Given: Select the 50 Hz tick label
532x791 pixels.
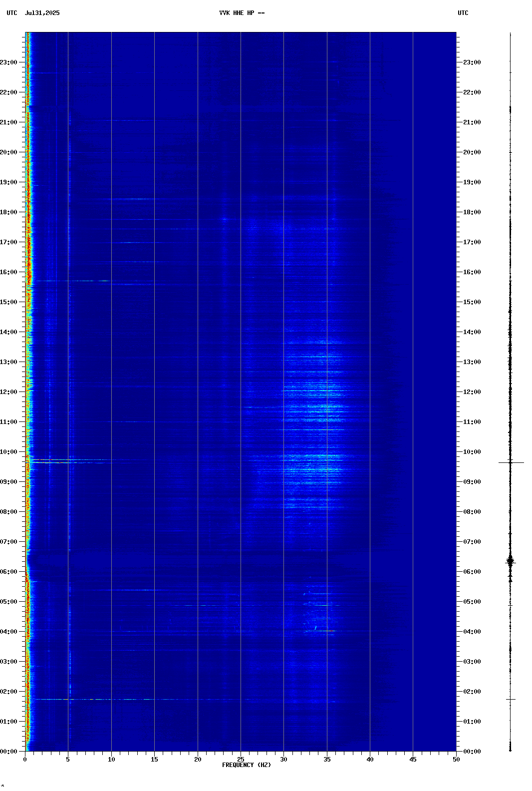Looking at the screenshot, I should (x=456, y=760).
